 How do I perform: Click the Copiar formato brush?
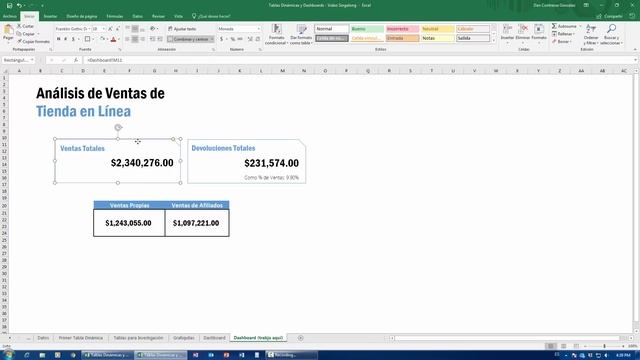click(x=33, y=41)
